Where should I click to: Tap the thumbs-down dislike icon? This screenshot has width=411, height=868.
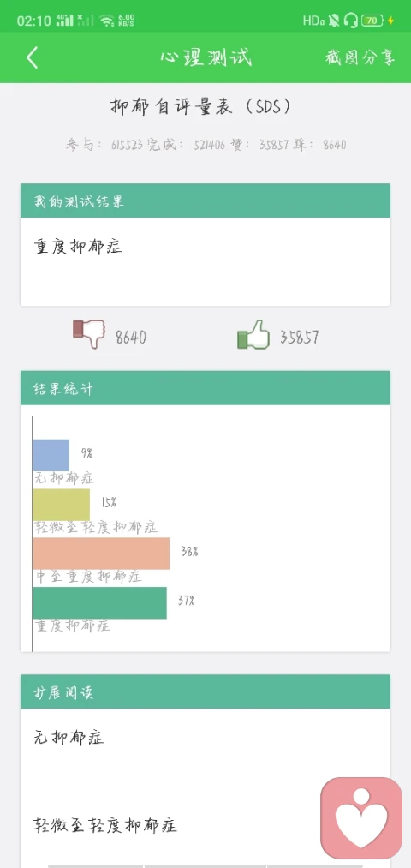(x=89, y=334)
